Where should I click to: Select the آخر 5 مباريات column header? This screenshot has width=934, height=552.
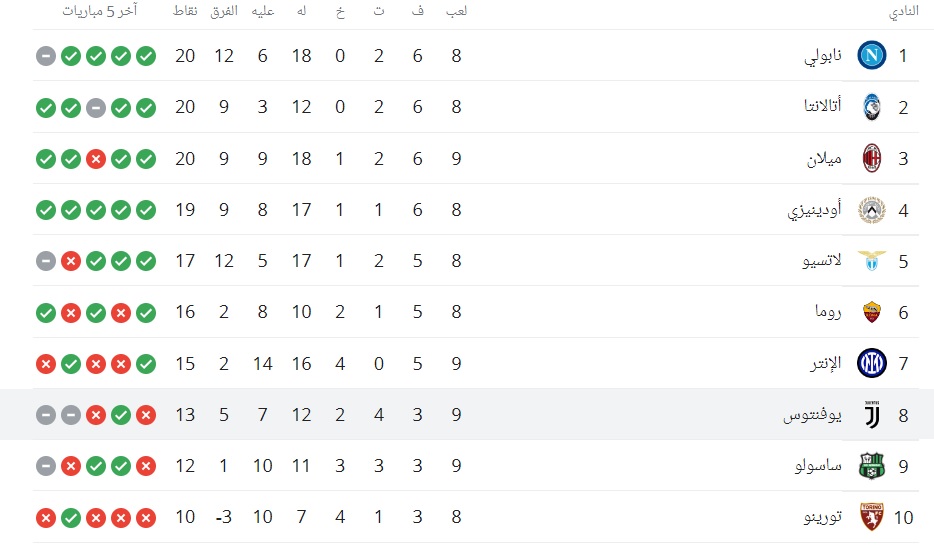pyautogui.click(x=100, y=11)
